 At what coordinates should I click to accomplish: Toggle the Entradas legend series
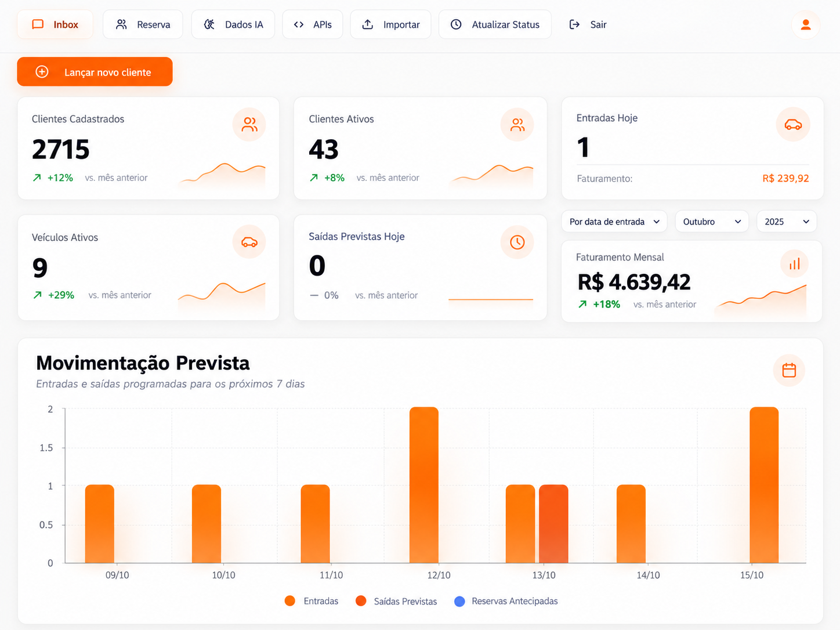click(312, 601)
